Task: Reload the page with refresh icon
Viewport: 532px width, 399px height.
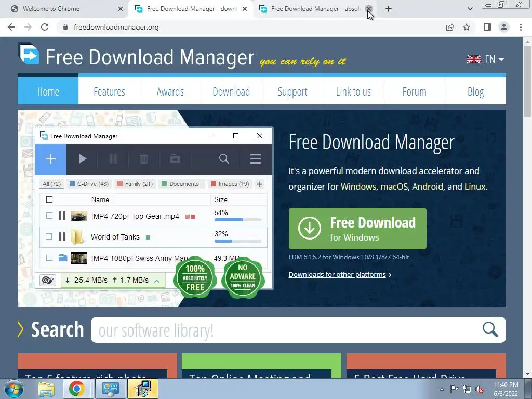Action: point(45,27)
